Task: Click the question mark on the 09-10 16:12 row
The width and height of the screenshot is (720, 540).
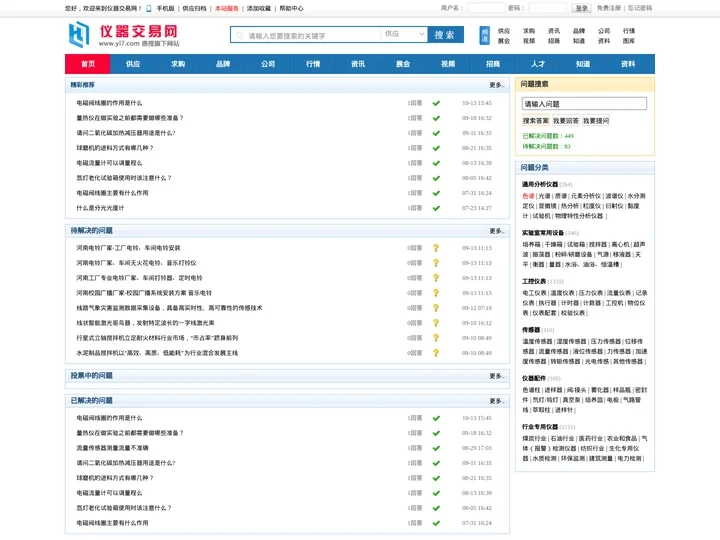Action: (436, 323)
